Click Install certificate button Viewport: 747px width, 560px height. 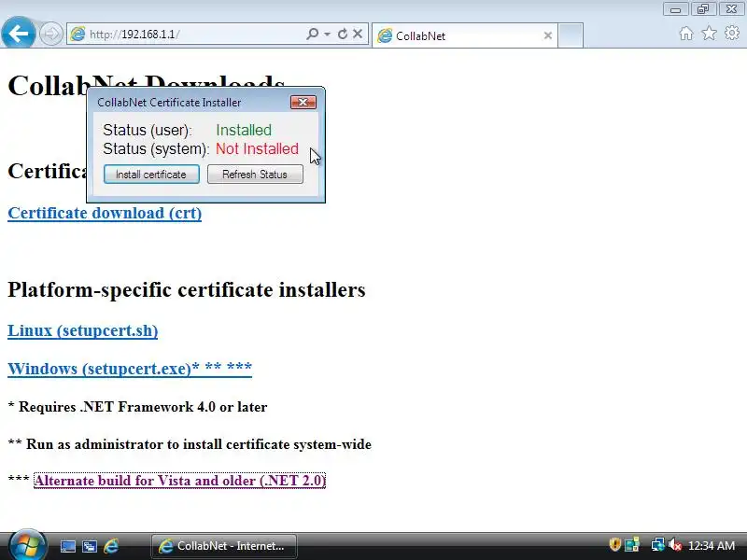coord(151,175)
